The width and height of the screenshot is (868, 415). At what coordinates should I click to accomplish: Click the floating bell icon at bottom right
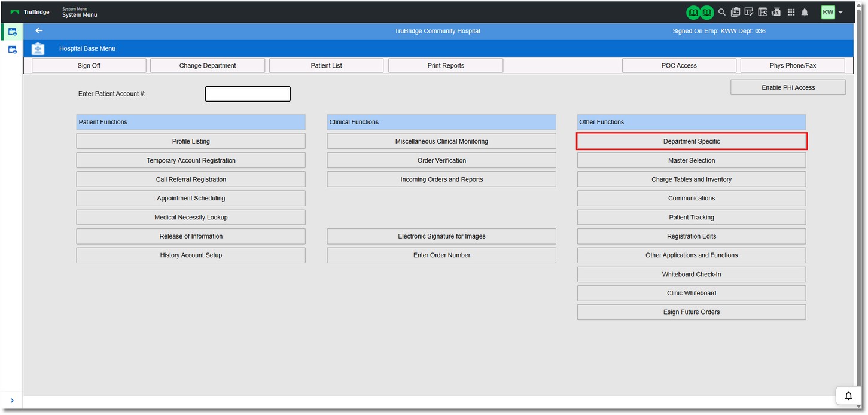point(848,395)
